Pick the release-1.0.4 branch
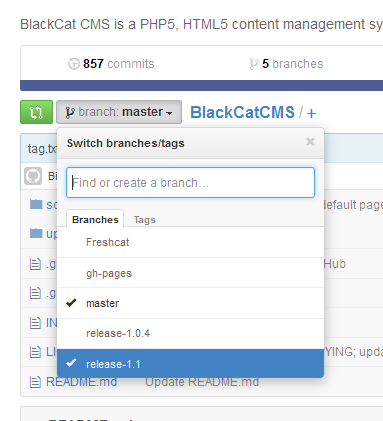 (190, 334)
